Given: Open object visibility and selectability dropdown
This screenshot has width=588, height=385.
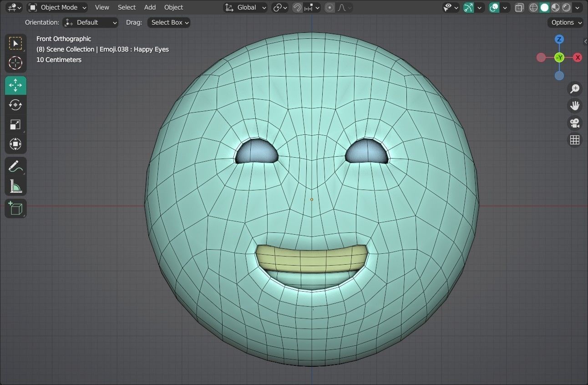Looking at the screenshot, I should point(451,7).
